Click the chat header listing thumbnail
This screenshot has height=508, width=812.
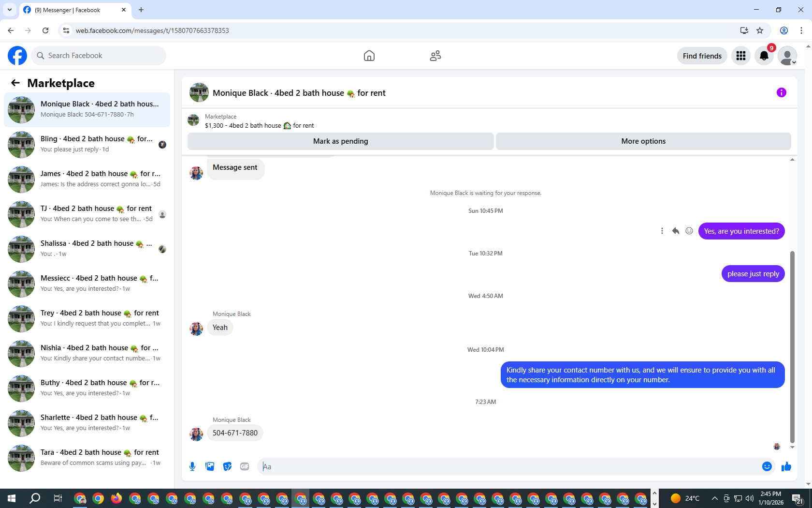pyautogui.click(x=199, y=92)
